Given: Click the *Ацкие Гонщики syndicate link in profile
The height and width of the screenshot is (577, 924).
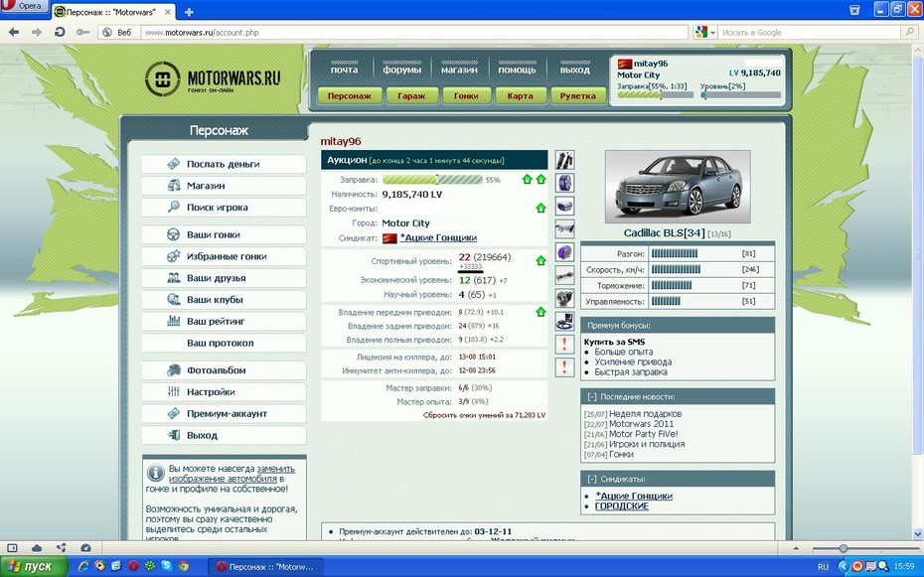Looking at the screenshot, I should tap(438, 238).
